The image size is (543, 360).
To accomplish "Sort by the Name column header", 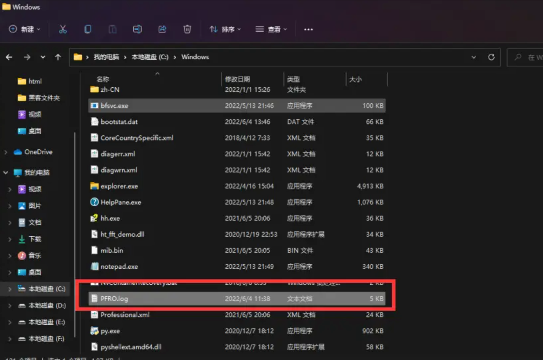I will coord(103,79).
